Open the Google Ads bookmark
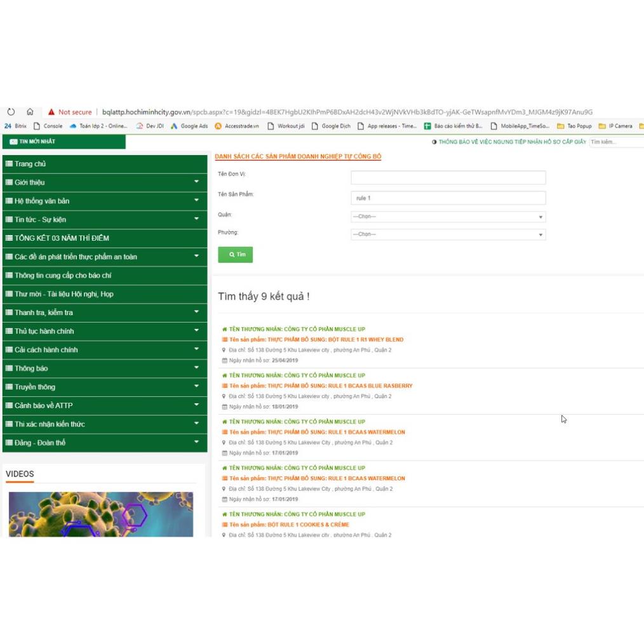Viewport: 644px width, 644px height. tap(189, 126)
